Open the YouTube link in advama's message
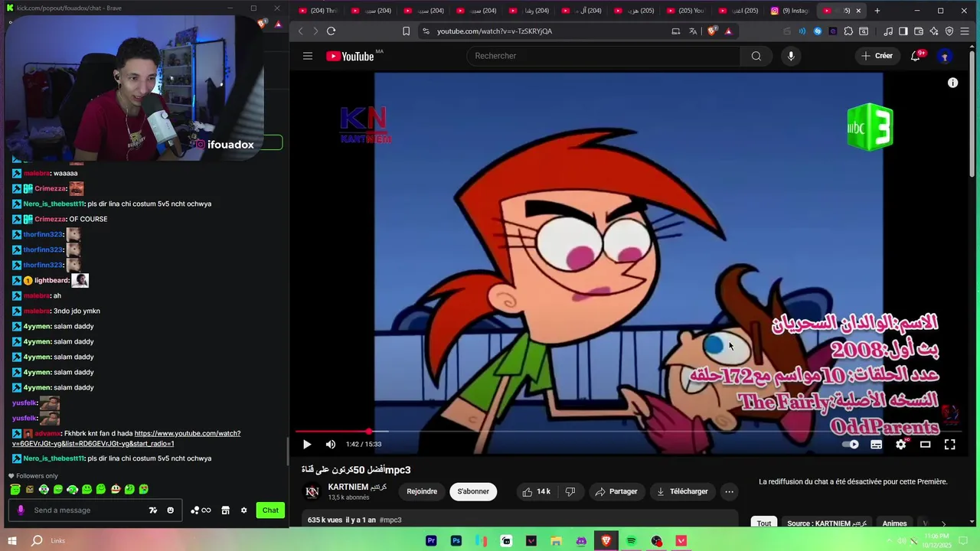Screen dimensions: 980x551 tap(126, 439)
